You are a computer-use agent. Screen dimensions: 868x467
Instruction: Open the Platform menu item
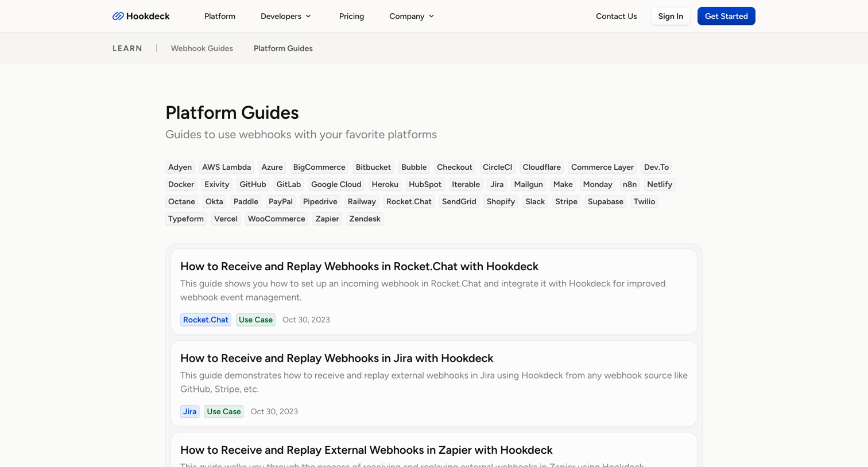[x=220, y=16]
